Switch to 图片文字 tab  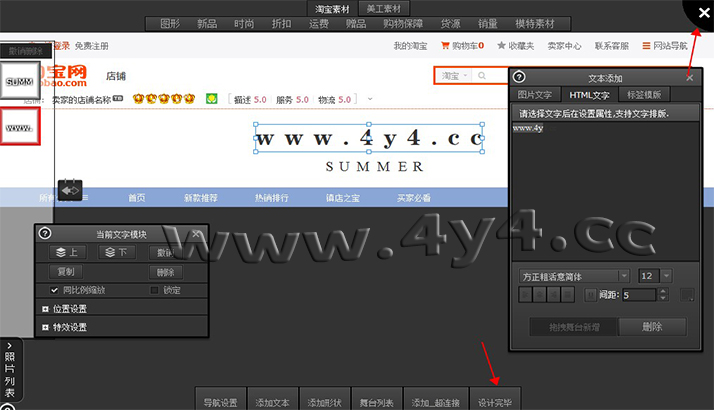[x=534, y=94]
